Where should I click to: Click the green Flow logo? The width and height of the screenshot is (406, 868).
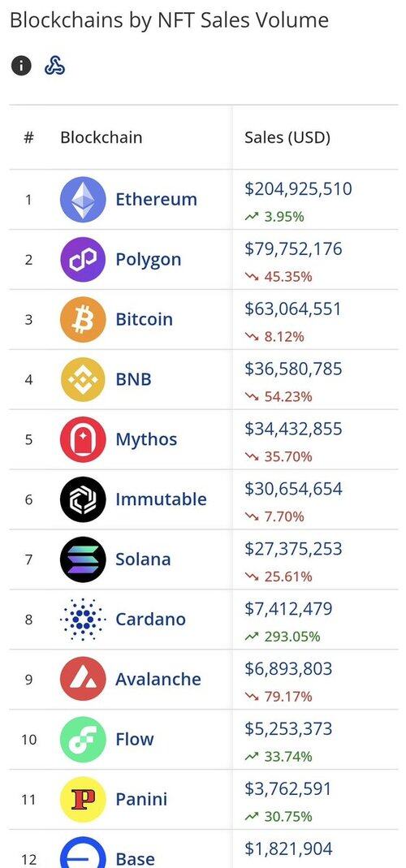[x=83, y=739]
